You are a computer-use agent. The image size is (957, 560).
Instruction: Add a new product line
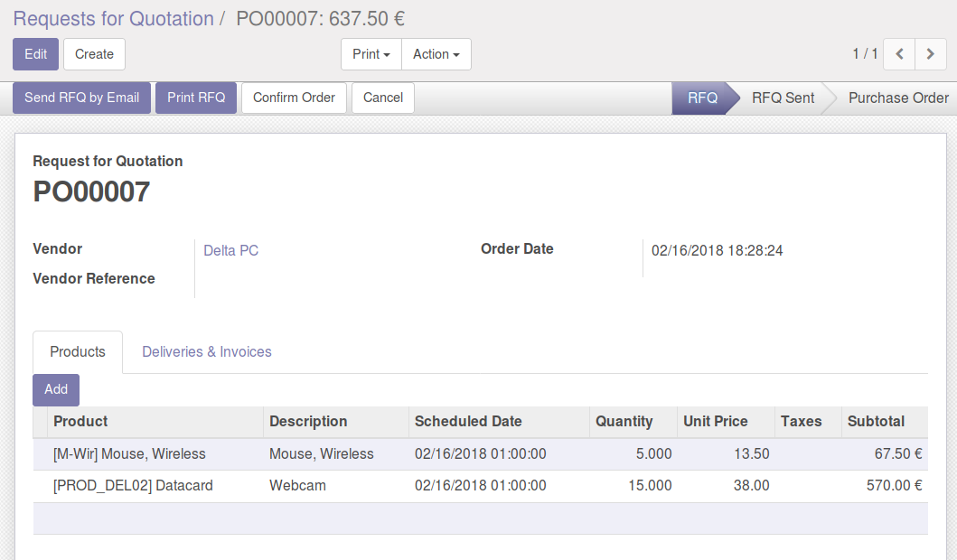tap(56, 389)
